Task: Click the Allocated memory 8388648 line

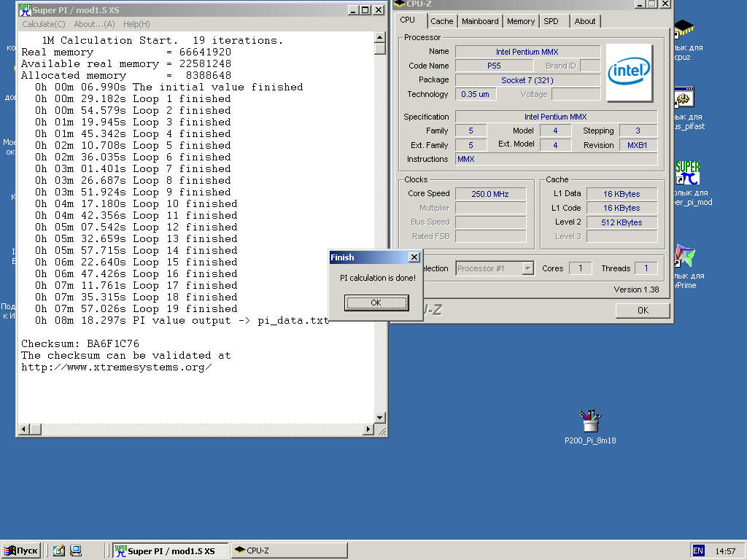Action: [126, 75]
